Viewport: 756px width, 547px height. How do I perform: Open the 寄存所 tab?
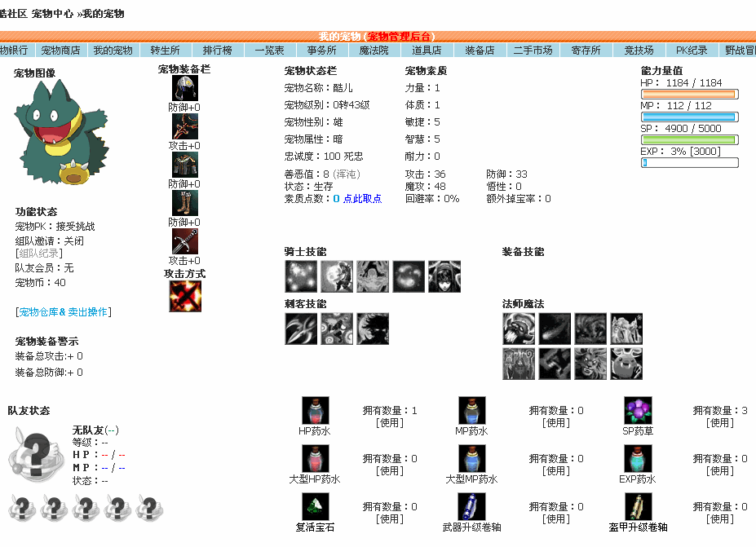(x=586, y=50)
